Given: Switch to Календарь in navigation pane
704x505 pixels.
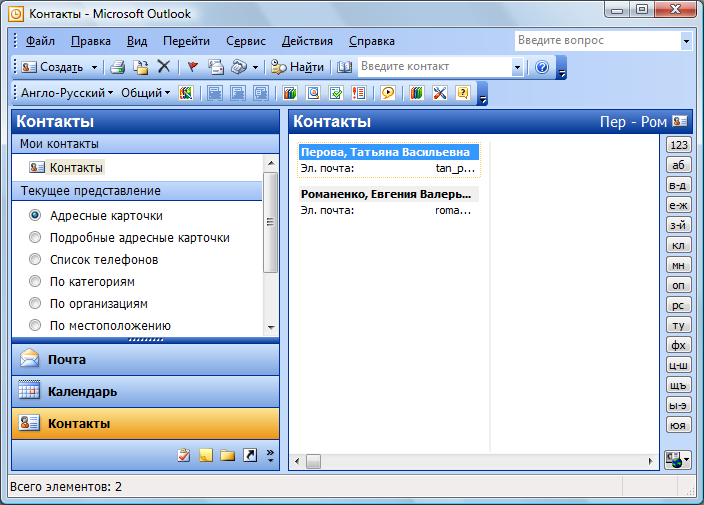Looking at the screenshot, I should tap(145, 391).
